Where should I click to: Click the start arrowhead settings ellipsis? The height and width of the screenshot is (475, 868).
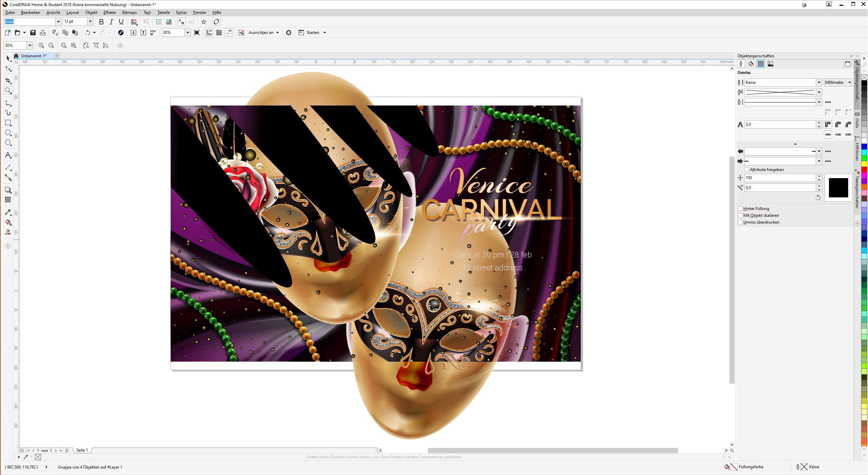[828, 151]
